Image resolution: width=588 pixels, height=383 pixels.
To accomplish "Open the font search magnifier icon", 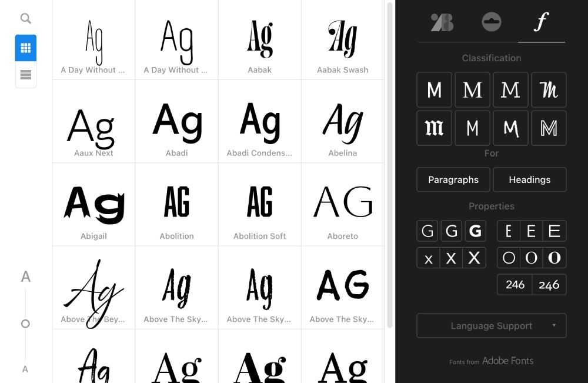I will point(25,18).
